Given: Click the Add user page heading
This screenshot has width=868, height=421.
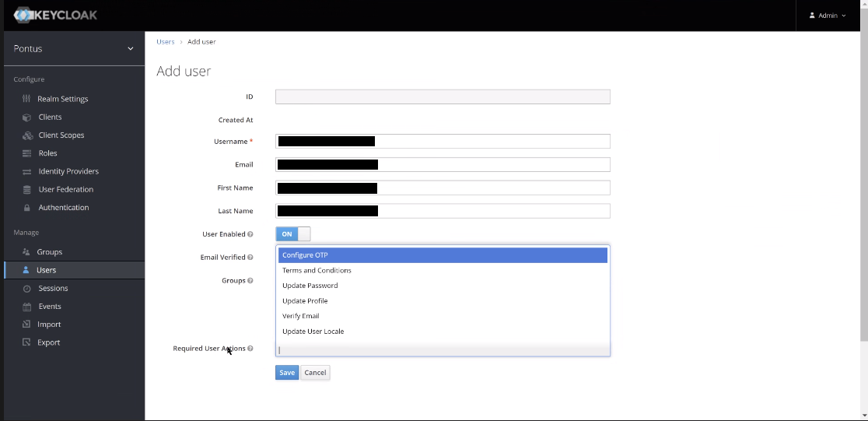Looking at the screenshot, I should pos(184,71).
